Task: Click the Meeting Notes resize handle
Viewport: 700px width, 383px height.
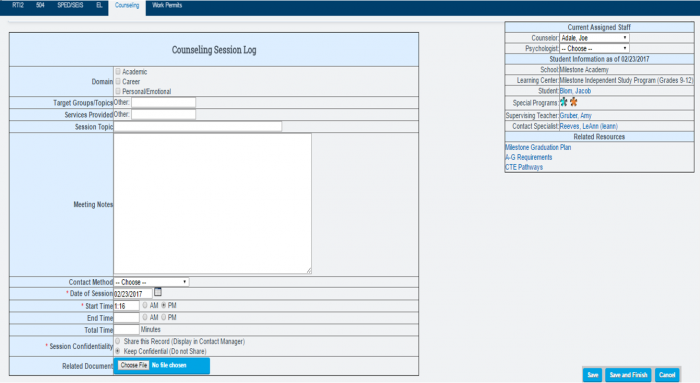Action: click(309, 271)
